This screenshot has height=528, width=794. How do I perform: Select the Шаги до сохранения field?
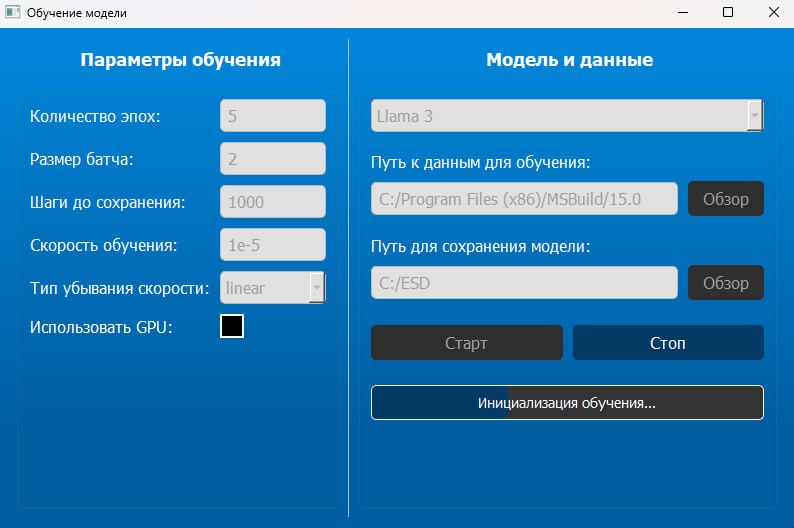(272, 202)
